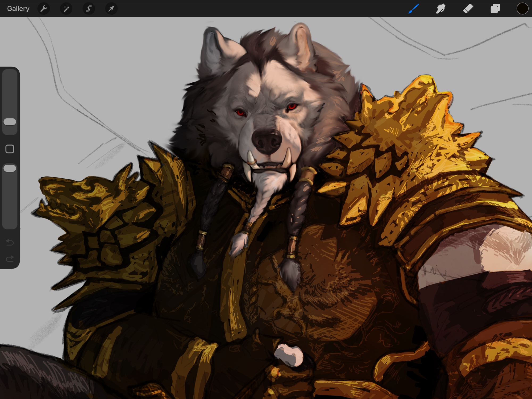532x399 pixels.
Task: Open the Adjustments magic wand menu
Action: pos(66,9)
